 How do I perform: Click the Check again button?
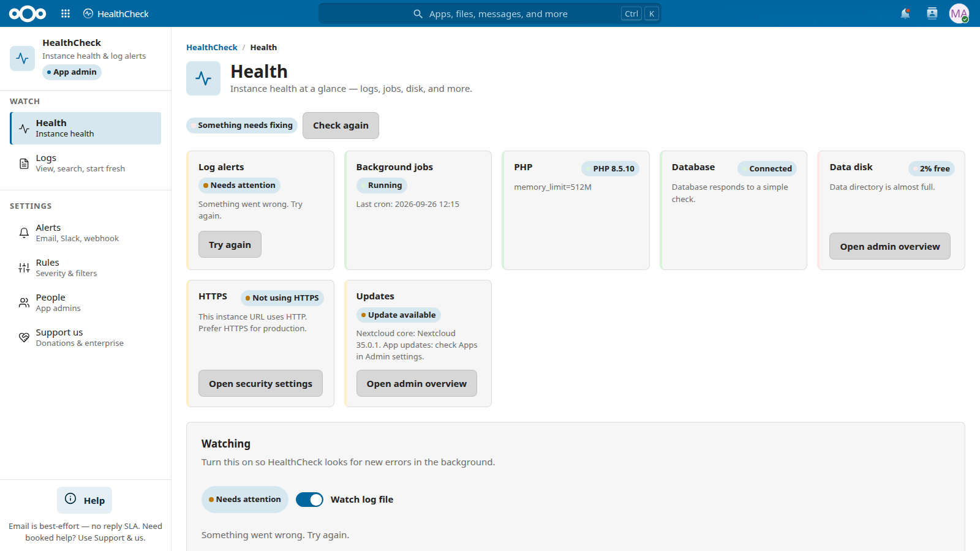(341, 126)
